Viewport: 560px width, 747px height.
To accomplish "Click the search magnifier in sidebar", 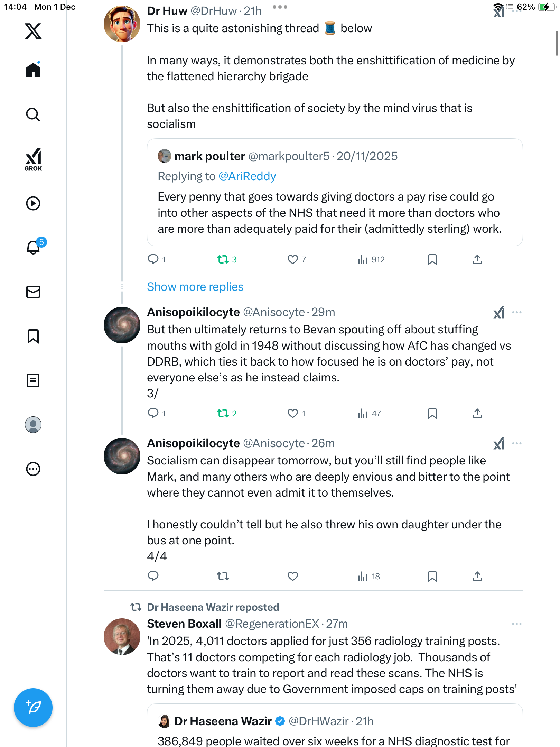I will 33,115.
